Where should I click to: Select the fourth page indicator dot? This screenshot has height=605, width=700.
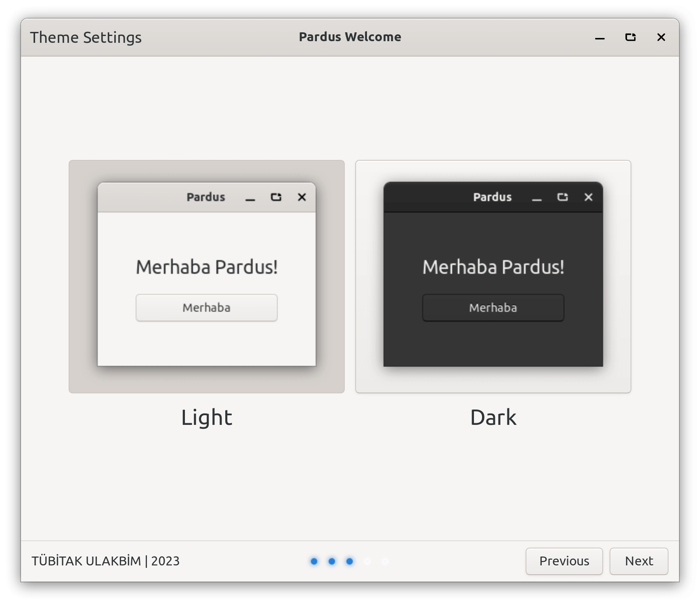point(367,561)
